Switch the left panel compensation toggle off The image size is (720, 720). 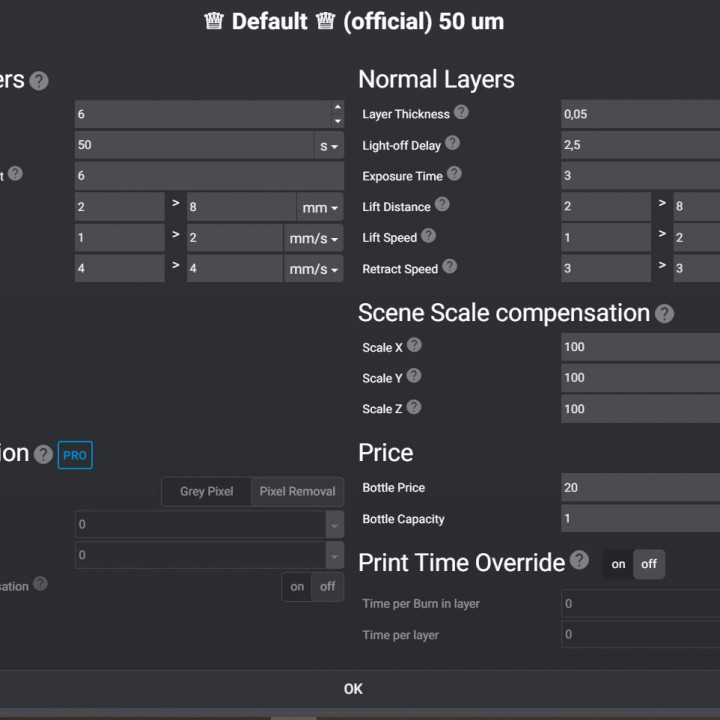tap(327, 587)
